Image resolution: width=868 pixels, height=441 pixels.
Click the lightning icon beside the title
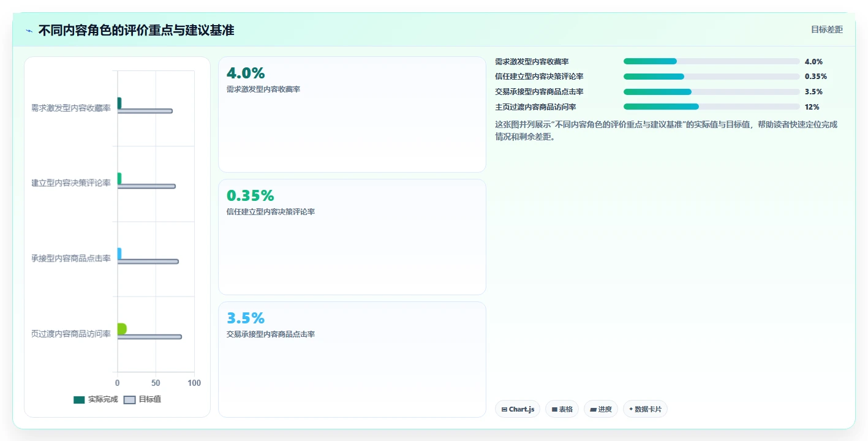[x=29, y=31]
